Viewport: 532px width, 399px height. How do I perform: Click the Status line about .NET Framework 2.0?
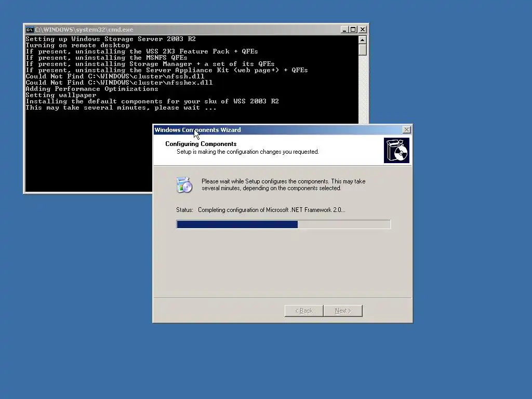pyautogui.click(x=261, y=210)
